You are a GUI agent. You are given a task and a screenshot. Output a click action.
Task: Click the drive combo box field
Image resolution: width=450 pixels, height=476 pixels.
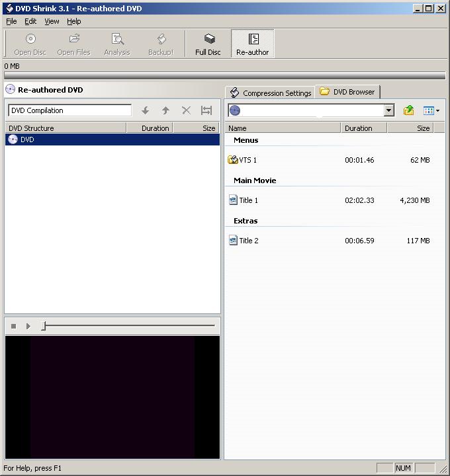(x=311, y=110)
